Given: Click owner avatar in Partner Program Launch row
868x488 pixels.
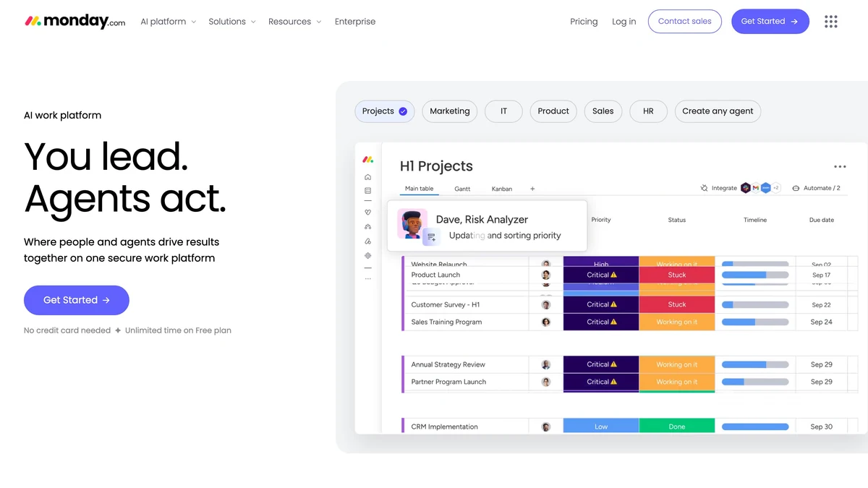Looking at the screenshot, I should coord(546,382).
